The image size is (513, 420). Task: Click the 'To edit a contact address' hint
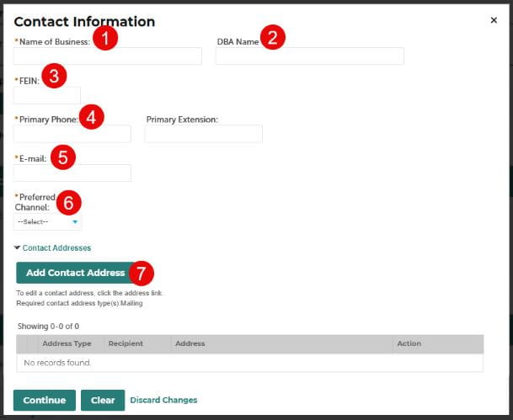coord(89,293)
